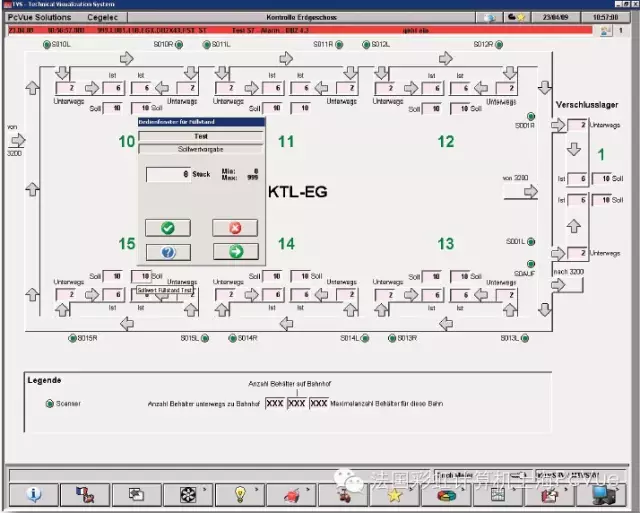Toggle the S010L scanner indicator
Image resolution: width=640 pixels, height=513 pixels.
pyautogui.click(x=47, y=44)
